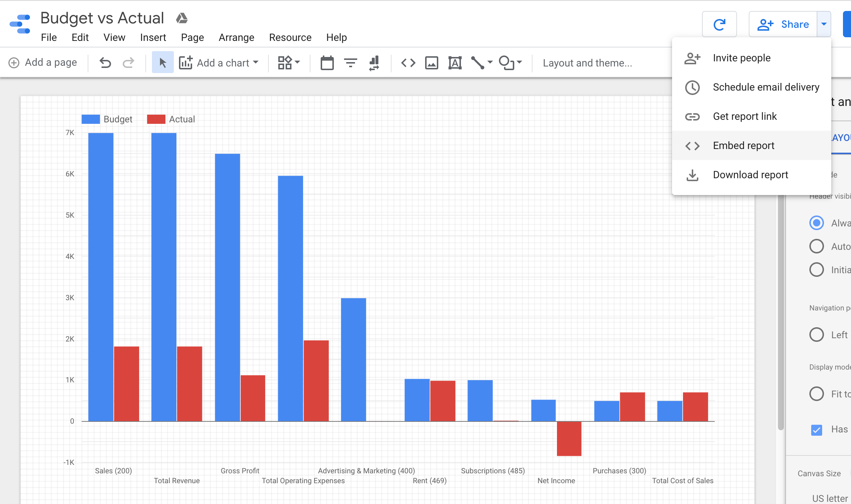This screenshot has width=851, height=504.
Task: Select the Left navigation position radio
Action: (x=816, y=335)
